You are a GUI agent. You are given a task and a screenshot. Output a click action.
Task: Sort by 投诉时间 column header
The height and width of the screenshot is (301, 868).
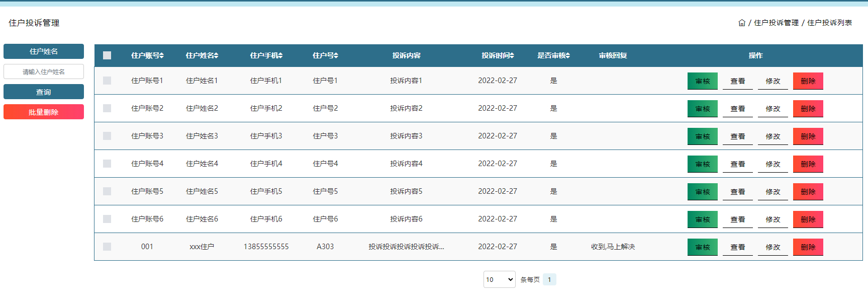tap(498, 55)
